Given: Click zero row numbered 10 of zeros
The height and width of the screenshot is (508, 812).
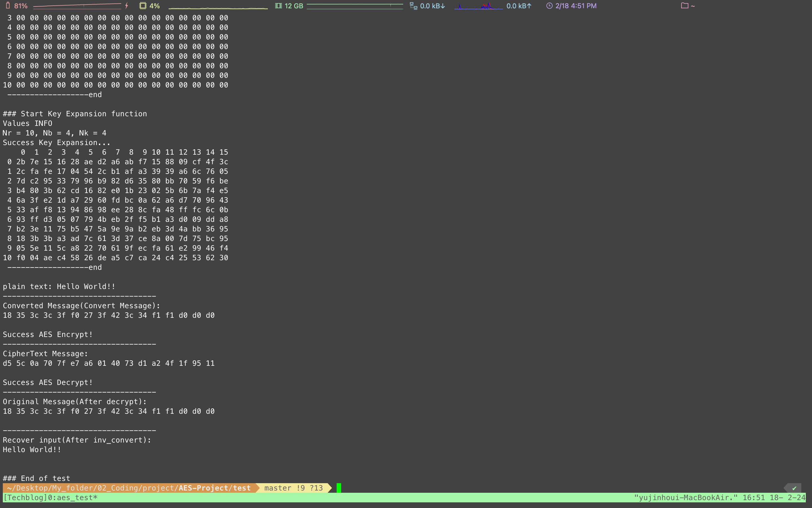Looking at the screenshot, I should tap(115, 85).
